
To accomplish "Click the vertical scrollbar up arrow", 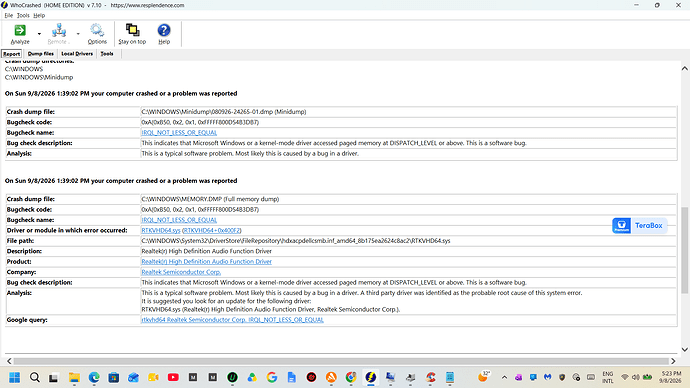I will pos(685,68).
